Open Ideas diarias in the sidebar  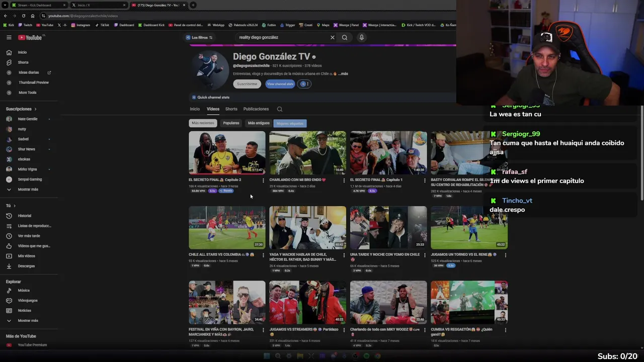(29, 72)
